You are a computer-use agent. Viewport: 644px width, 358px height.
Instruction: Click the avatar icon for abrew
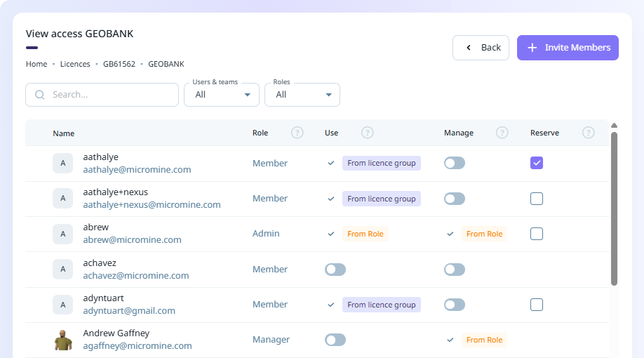(63, 234)
